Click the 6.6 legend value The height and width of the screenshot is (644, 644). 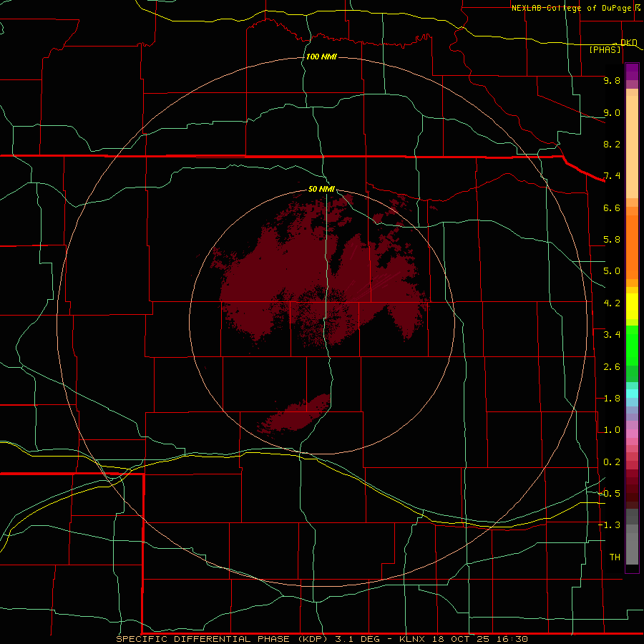(x=612, y=208)
